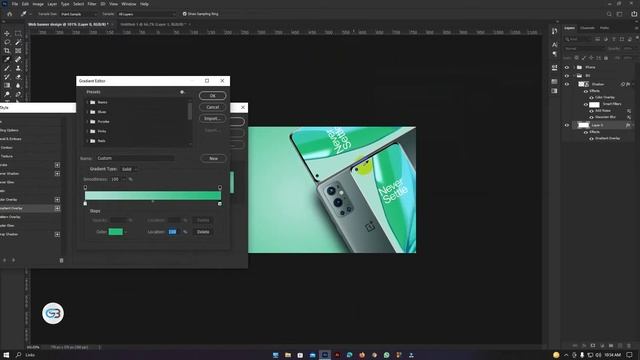640x360 pixels.
Task: Select the Clone Stamp tool
Action: (18, 68)
